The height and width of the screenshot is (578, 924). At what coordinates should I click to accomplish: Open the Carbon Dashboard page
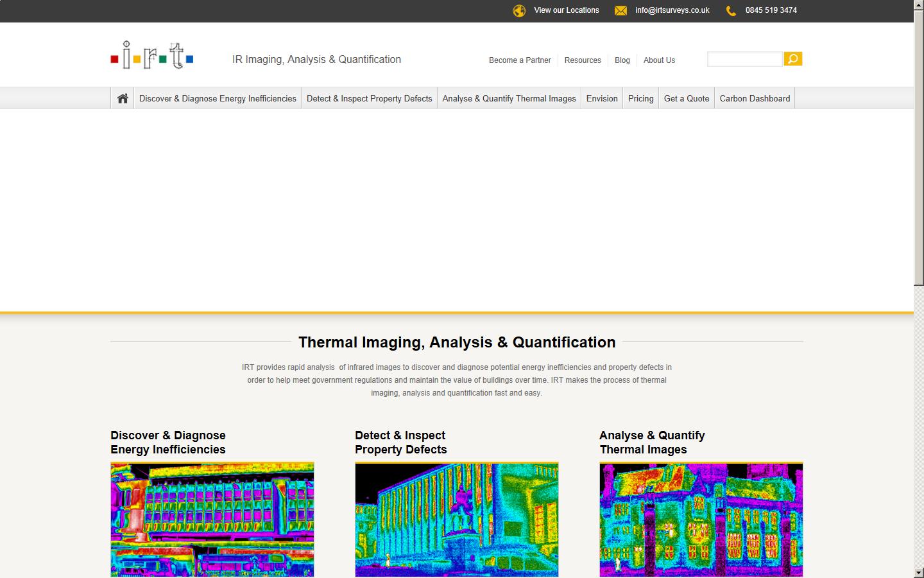755,98
